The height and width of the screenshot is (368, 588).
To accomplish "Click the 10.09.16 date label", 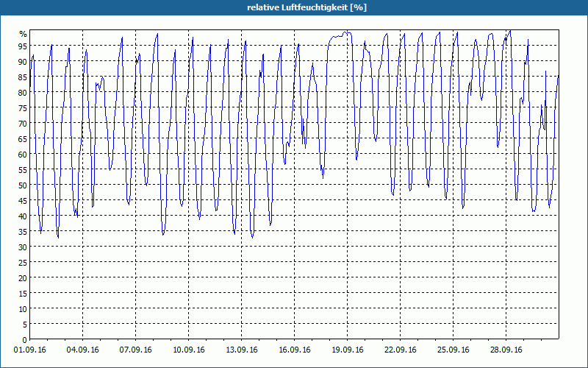I will [x=189, y=350].
